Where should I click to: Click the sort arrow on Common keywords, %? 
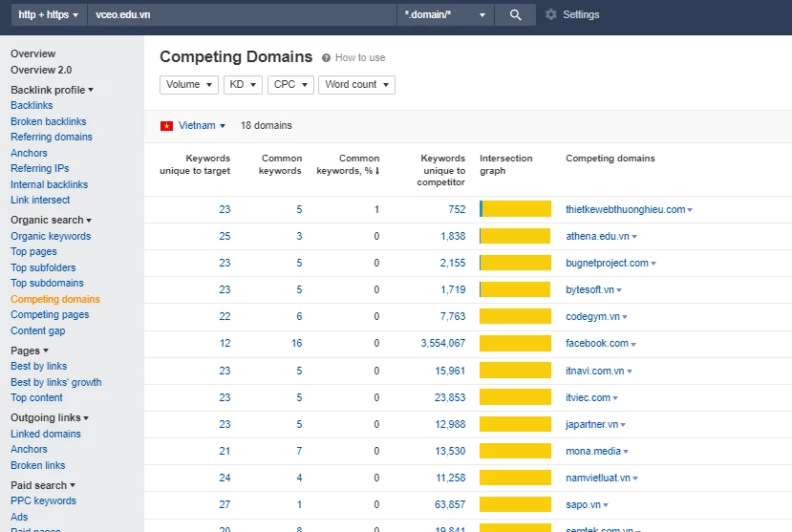376,172
